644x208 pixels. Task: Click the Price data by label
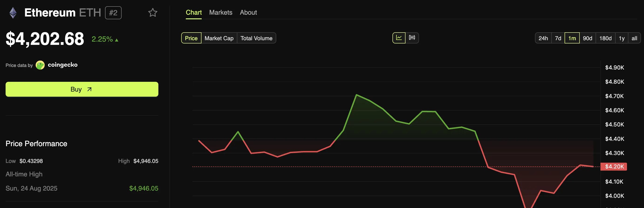pyautogui.click(x=19, y=65)
